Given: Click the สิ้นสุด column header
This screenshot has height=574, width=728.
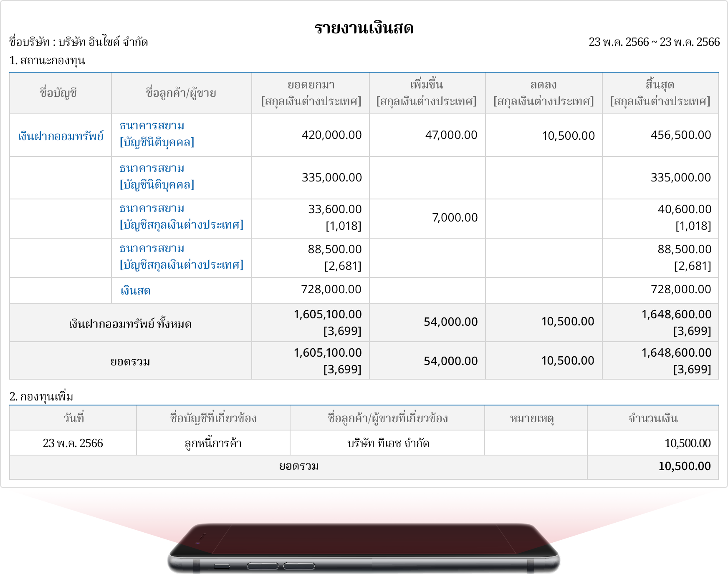Looking at the screenshot, I should point(660,93).
